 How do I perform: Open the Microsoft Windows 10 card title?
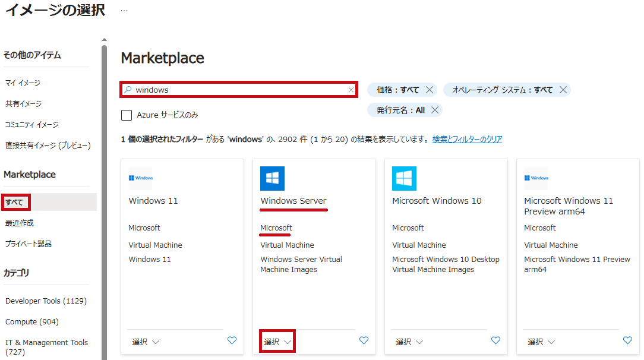click(437, 201)
